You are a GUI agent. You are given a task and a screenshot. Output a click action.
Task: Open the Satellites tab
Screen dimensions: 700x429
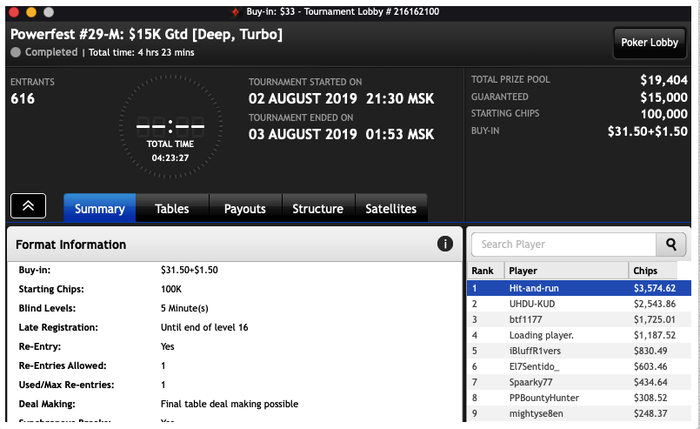391,208
